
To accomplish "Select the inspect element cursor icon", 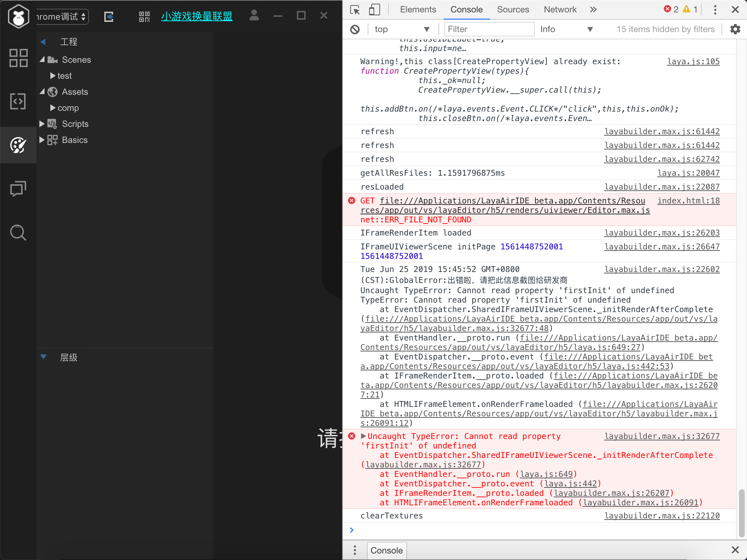I will (355, 9).
